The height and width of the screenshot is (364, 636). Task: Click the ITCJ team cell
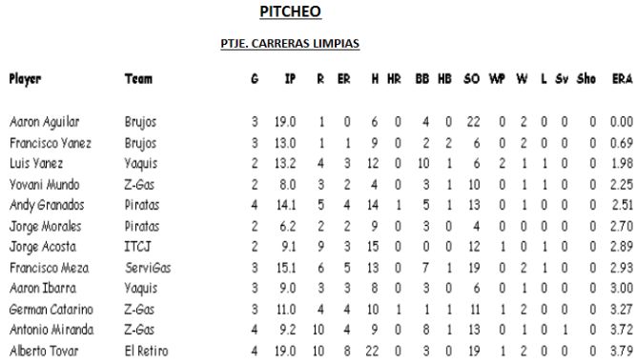point(137,247)
